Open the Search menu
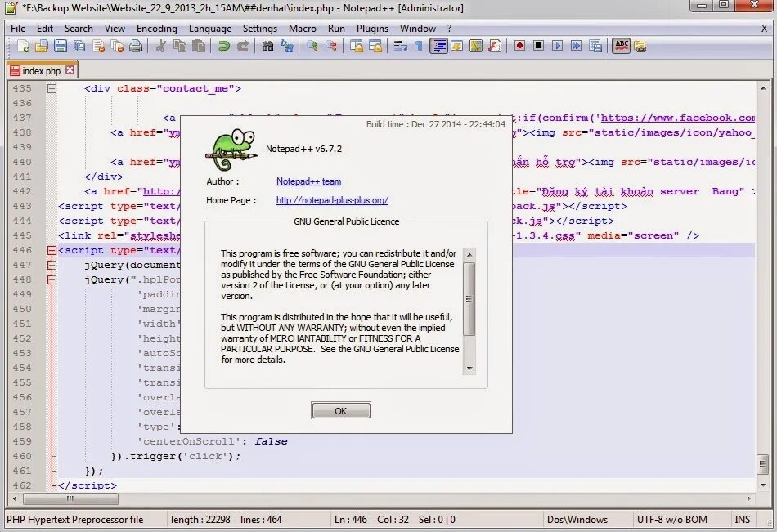 pos(79,29)
